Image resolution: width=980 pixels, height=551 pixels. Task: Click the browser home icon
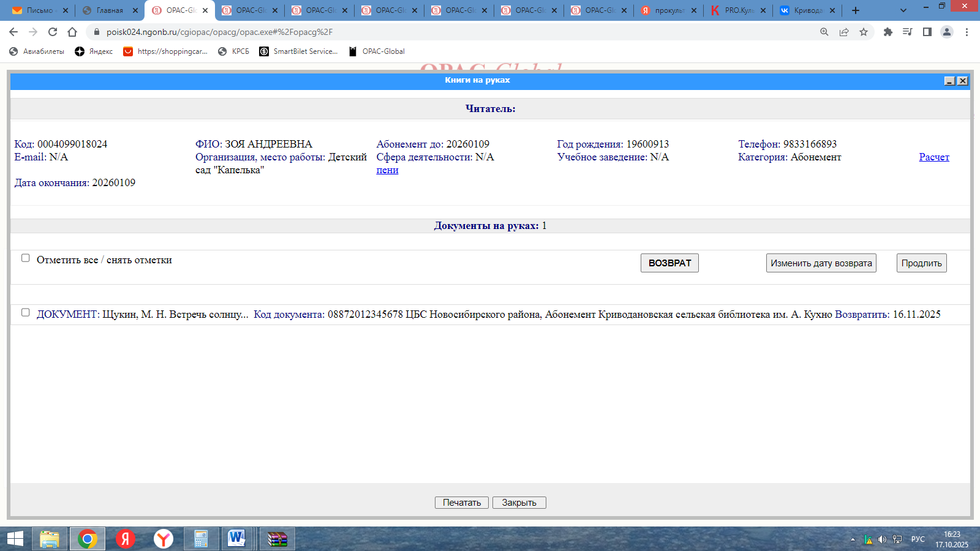(72, 32)
